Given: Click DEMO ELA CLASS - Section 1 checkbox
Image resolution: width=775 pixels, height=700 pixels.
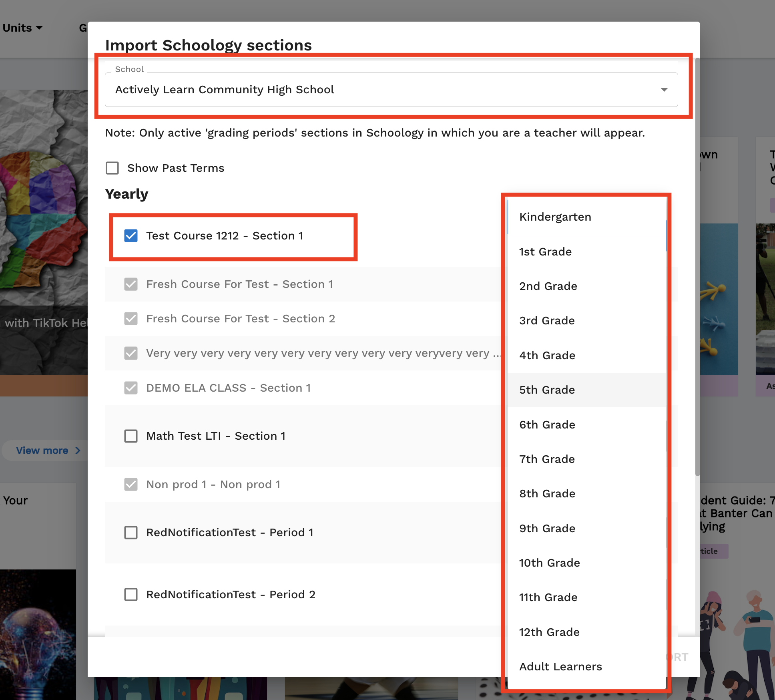Looking at the screenshot, I should pos(131,388).
